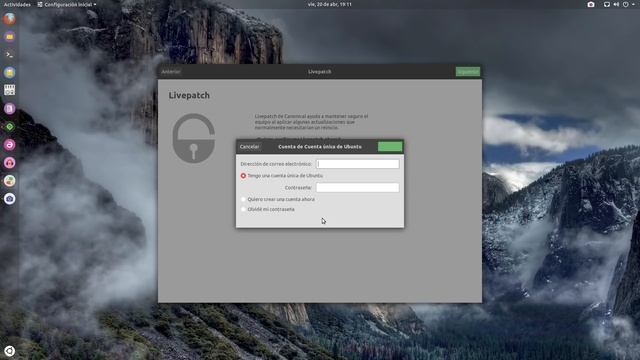Click the green connect button in dialog

(x=390, y=147)
